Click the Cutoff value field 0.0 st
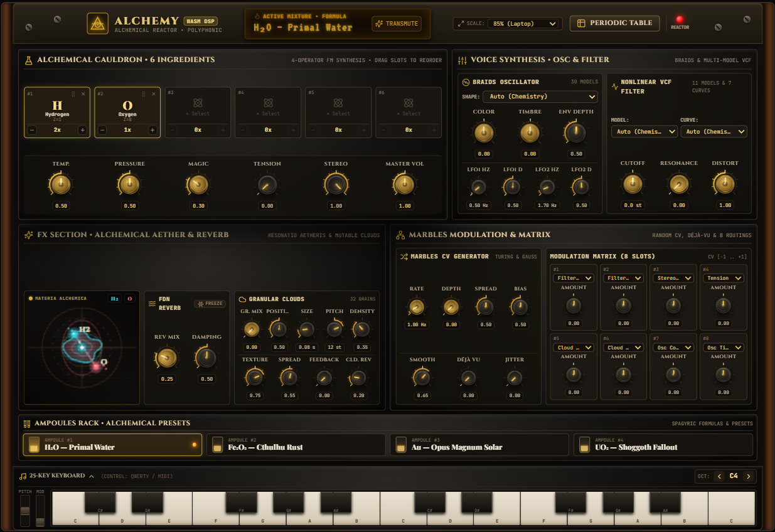775x532 pixels. click(633, 205)
